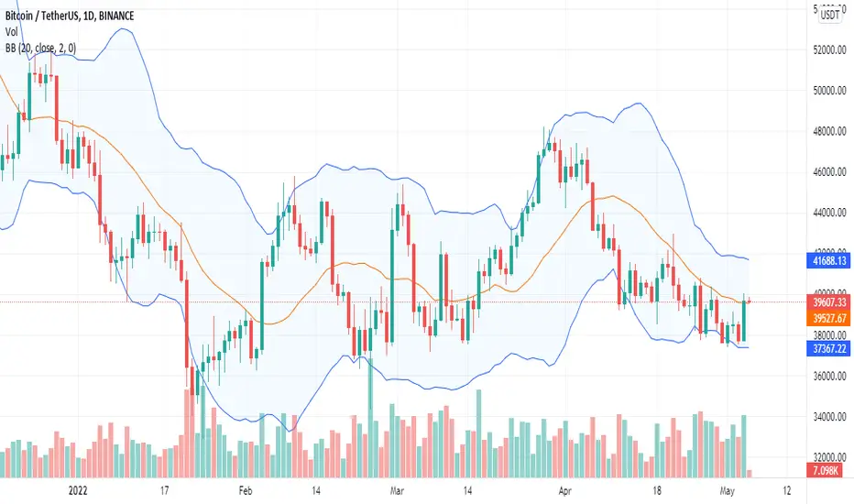This screenshot has width=854, height=504.
Task: Select the Vol indicator legend
Action: [x=11, y=32]
